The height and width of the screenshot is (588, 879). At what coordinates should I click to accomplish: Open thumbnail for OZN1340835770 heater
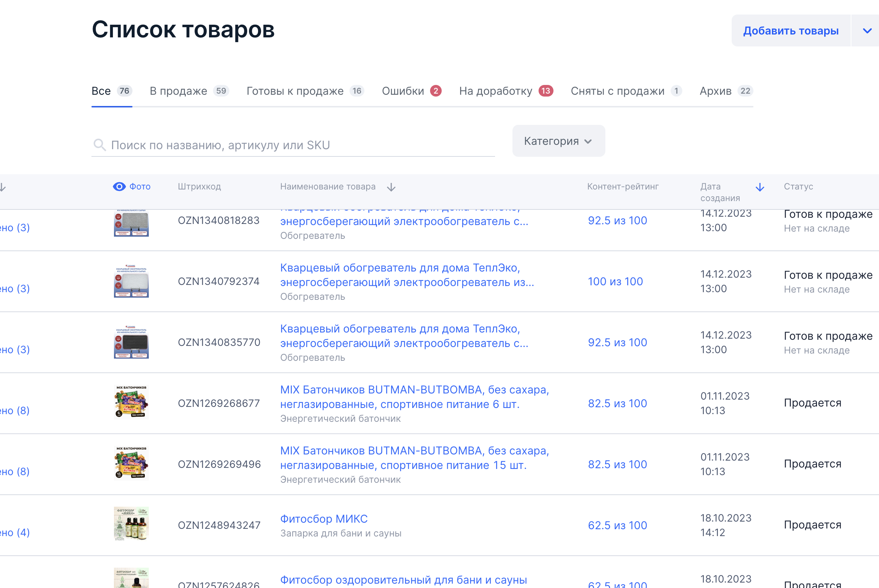131,342
